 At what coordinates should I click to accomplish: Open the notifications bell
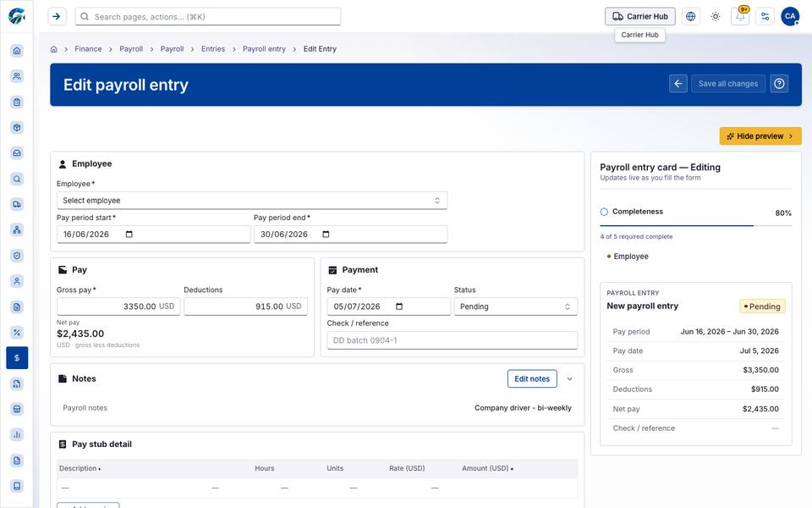740,17
